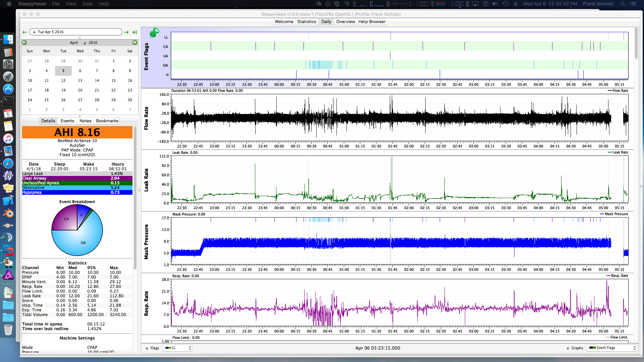
Task: Go to previous month in calendar
Action: click(x=24, y=43)
